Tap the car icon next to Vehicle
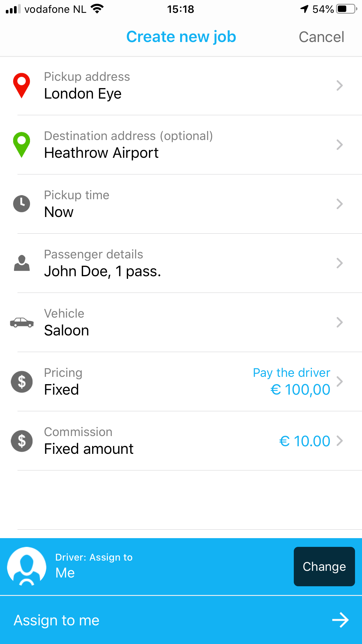This screenshot has height=644, width=362. coord(22,322)
